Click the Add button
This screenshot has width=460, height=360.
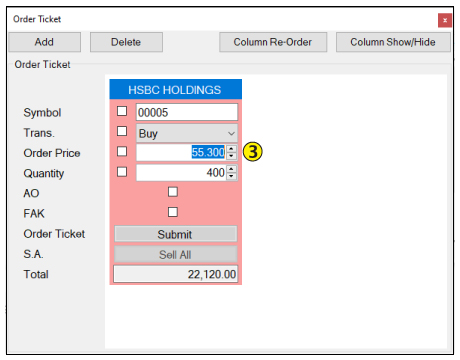(x=44, y=42)
